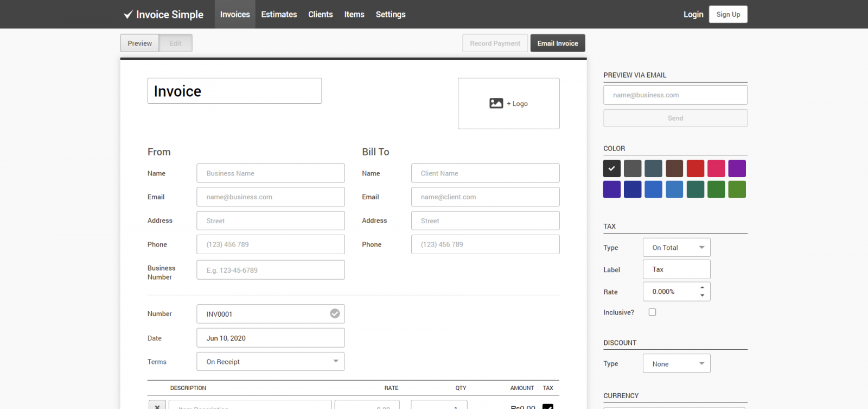868x409 pixels.
Task: Click the Date field Jun 10, 2020
Action: [x=271, y=338]
